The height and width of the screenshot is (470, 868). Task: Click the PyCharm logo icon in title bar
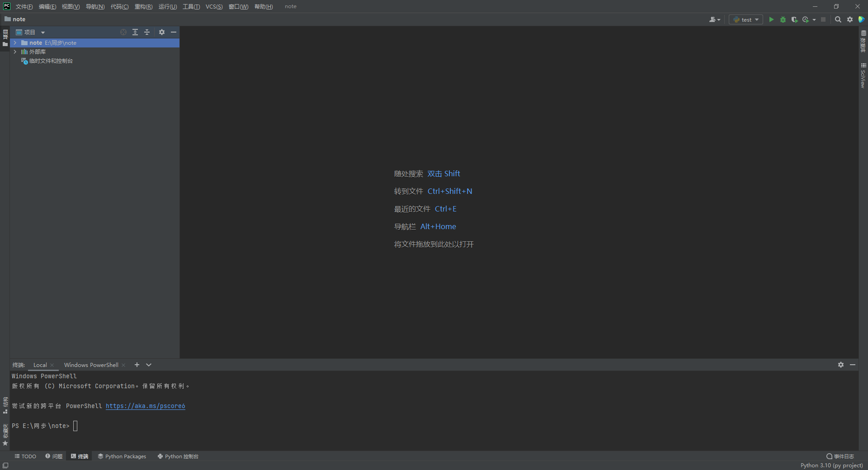pyautogui.click(x=7, y=6)
